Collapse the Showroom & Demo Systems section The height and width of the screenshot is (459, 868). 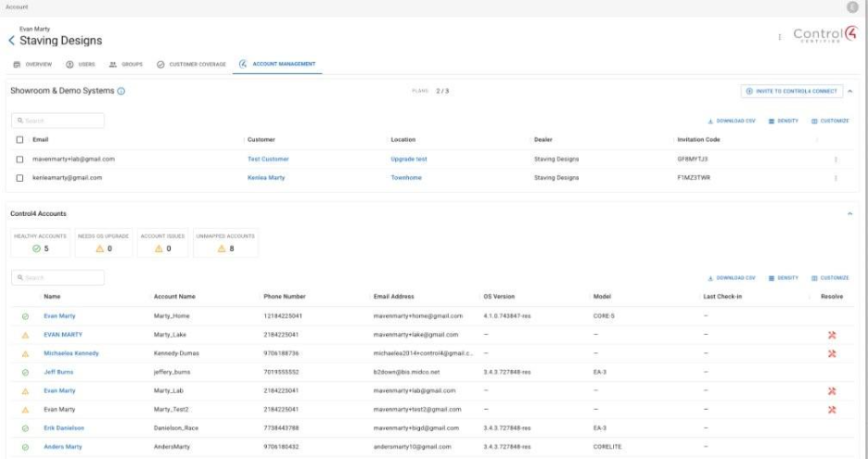[849, 92]
